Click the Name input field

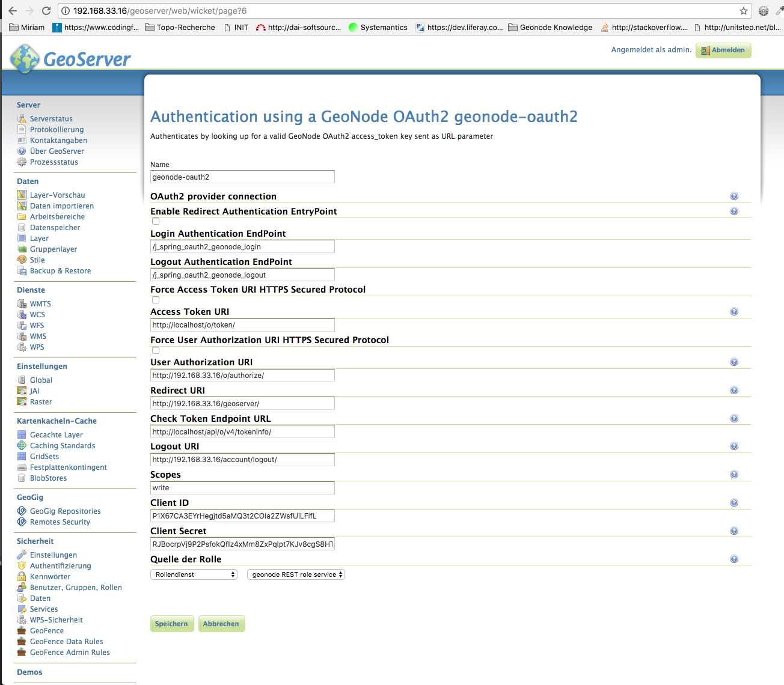pos(242,177)
